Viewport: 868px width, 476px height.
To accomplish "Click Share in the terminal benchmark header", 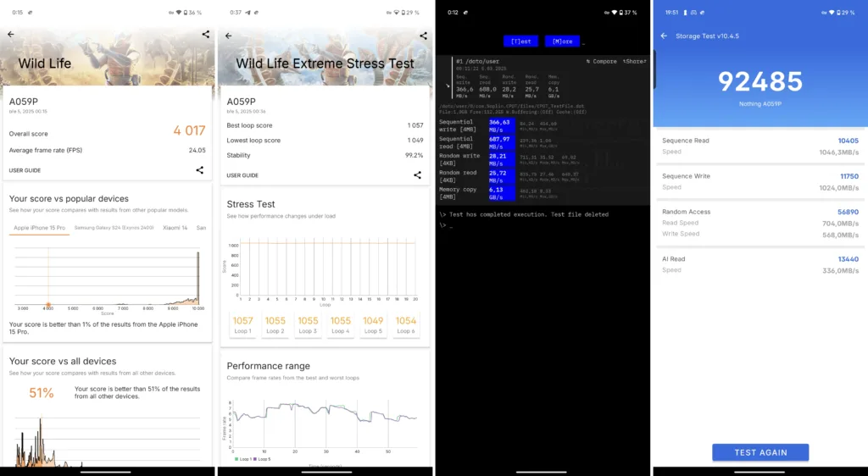I will (x=635, y=62).
